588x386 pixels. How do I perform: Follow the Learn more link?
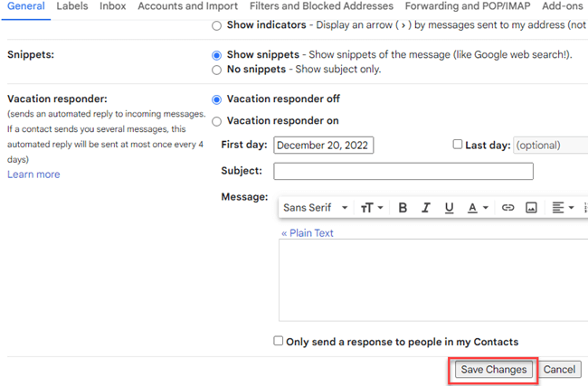(x=33, y=174)
